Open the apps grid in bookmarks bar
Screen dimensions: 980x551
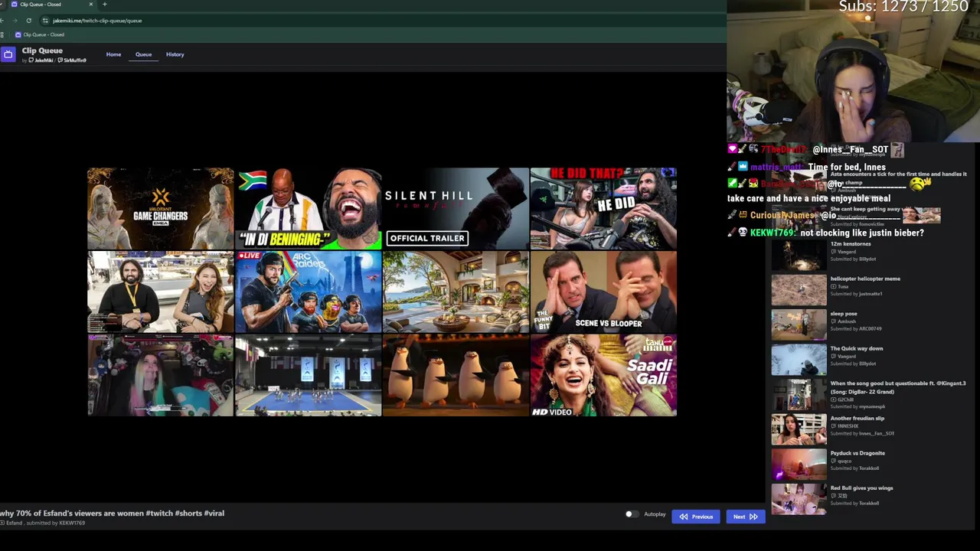pos(2,34)
